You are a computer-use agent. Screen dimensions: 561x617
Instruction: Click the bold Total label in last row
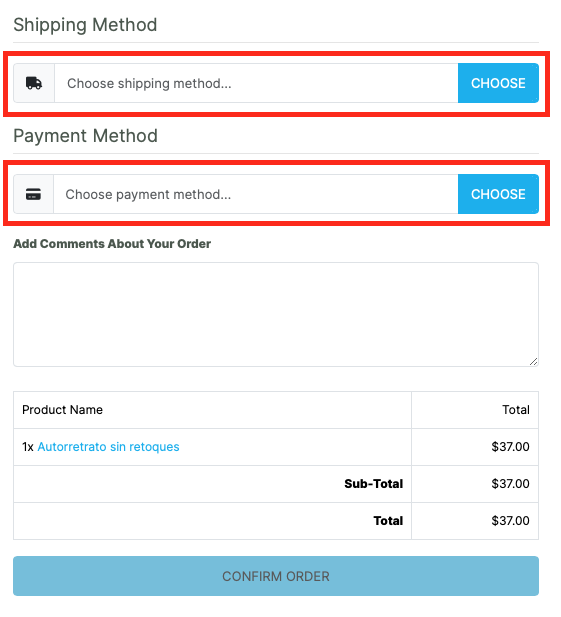click(x=388, y=521)
